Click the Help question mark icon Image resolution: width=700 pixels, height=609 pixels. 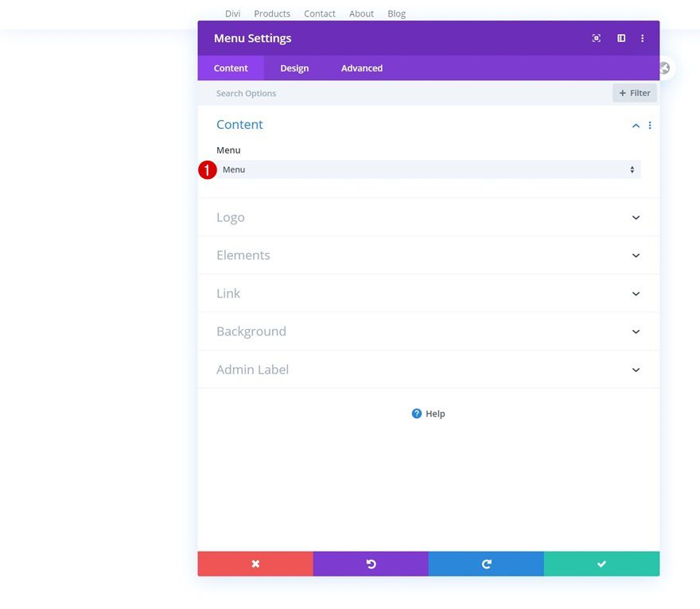coord(416,413)
